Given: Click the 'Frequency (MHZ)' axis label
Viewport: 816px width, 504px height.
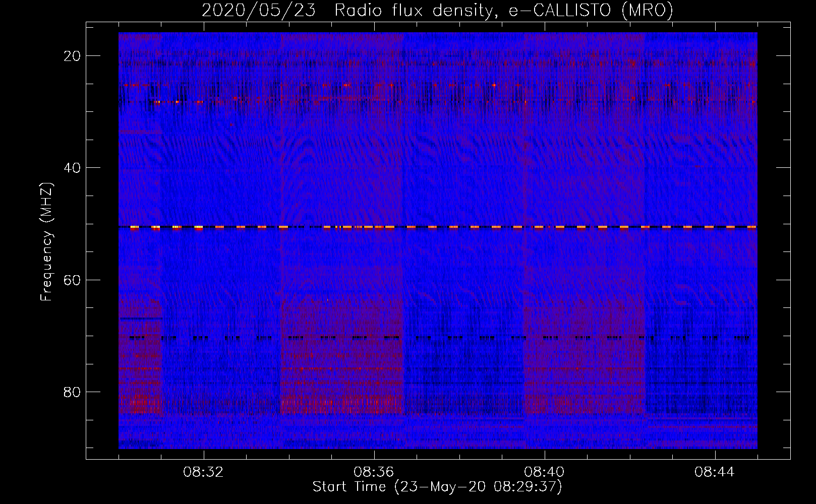Looking at the screenshot, I should tap(46, 241).
